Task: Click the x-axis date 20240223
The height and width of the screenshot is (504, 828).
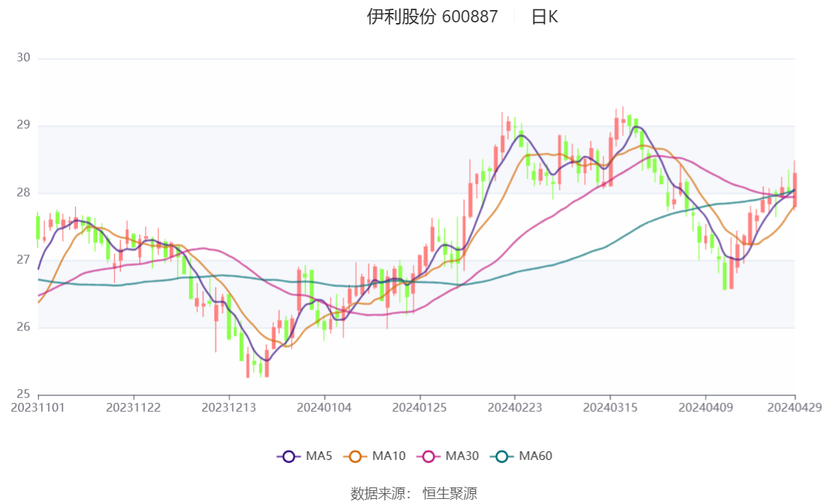Action: 515,407
